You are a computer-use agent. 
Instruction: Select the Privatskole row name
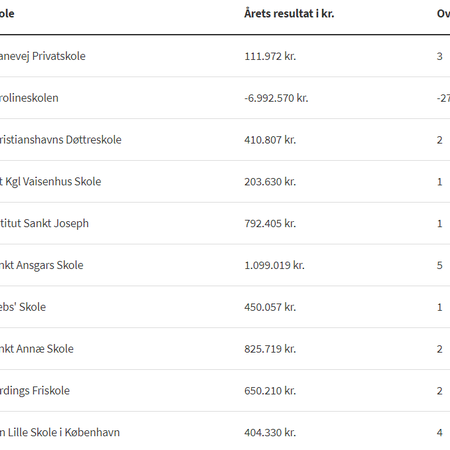(x=42, y=56)
